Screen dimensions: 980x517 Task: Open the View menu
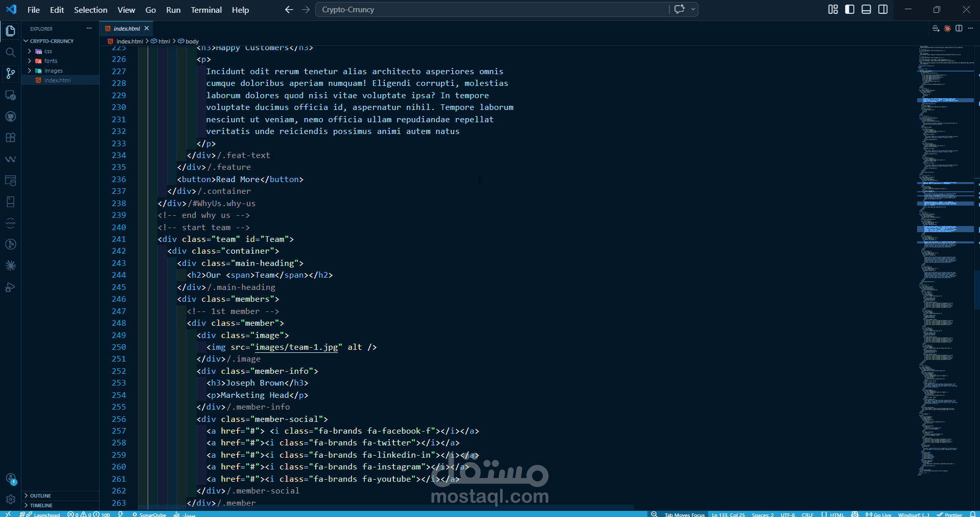[126, 10]
